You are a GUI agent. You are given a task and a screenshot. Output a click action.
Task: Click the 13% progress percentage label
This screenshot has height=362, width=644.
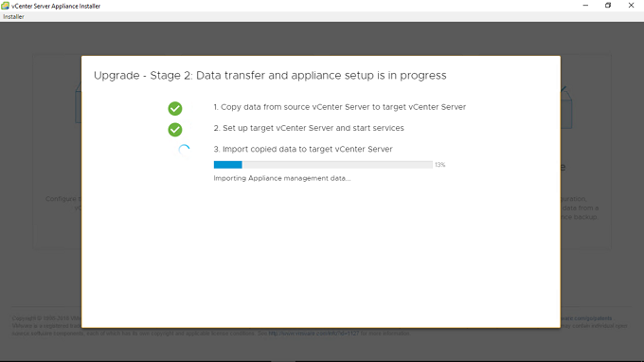pyautogui.click(x=439, y=165)
